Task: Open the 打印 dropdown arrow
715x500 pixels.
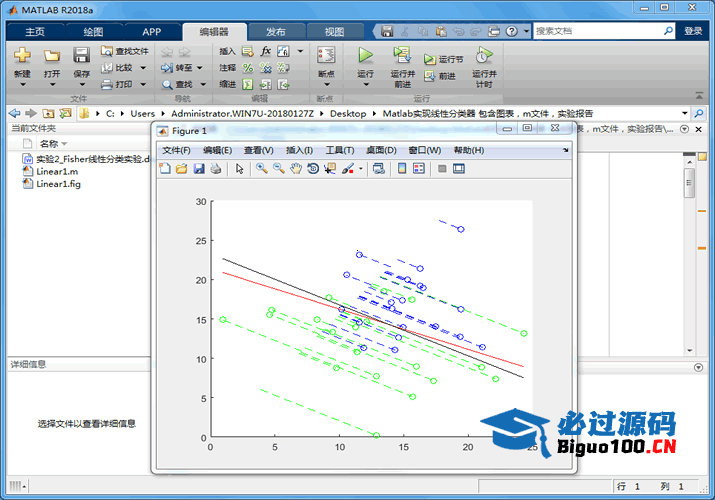Action: pos(143,84)
